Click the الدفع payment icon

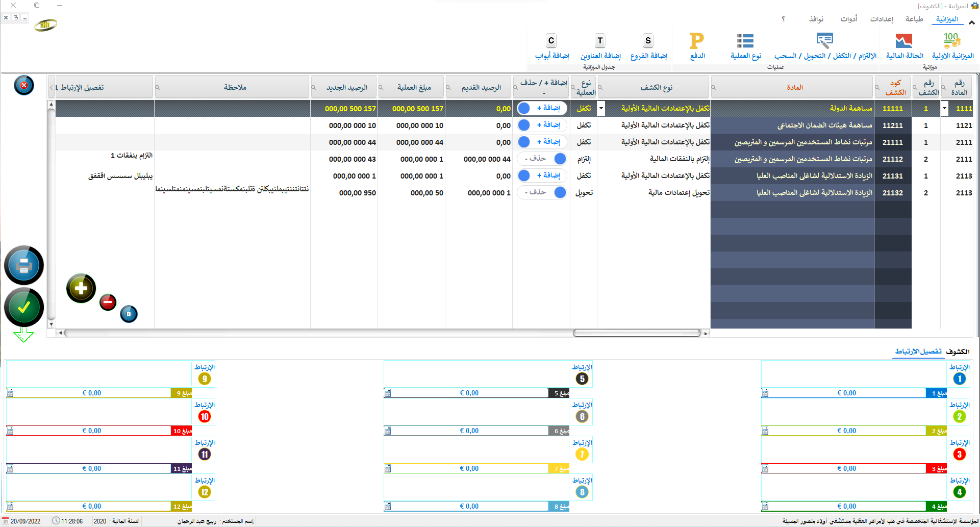(x=697, y=41)
